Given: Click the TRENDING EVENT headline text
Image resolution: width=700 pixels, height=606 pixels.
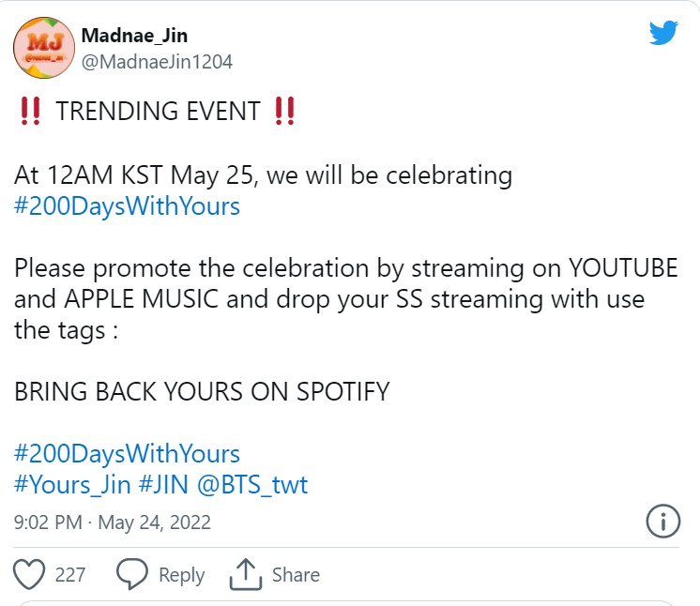Looking at the screenshot, I should tap(158, 111).
